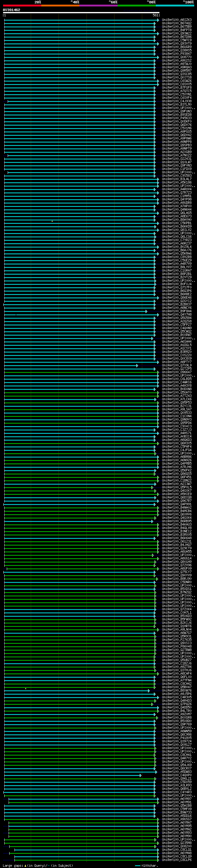Select UniRef100_B3TLM0 label
The width and height of the screenshot is (197, 868).
(x=177, y=104)
